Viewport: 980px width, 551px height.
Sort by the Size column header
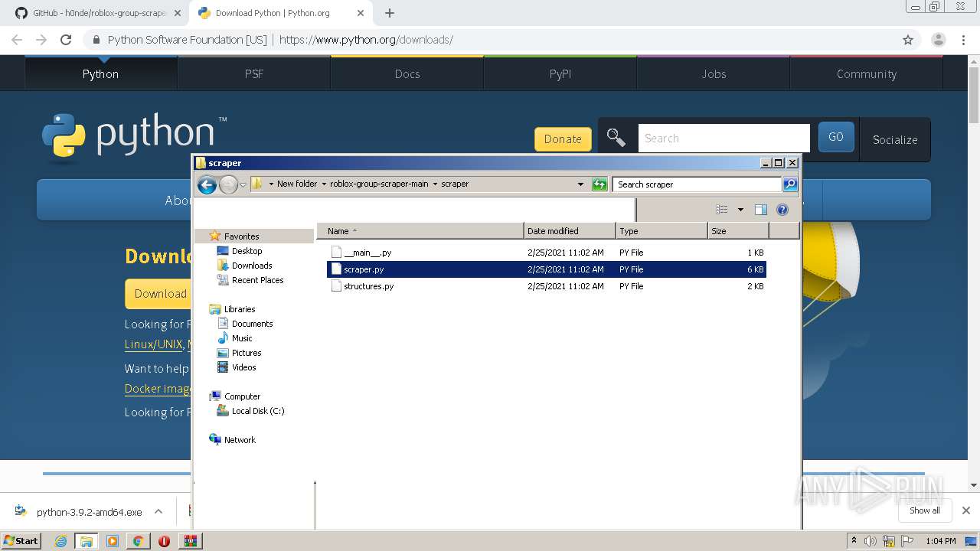pos(738,231)
